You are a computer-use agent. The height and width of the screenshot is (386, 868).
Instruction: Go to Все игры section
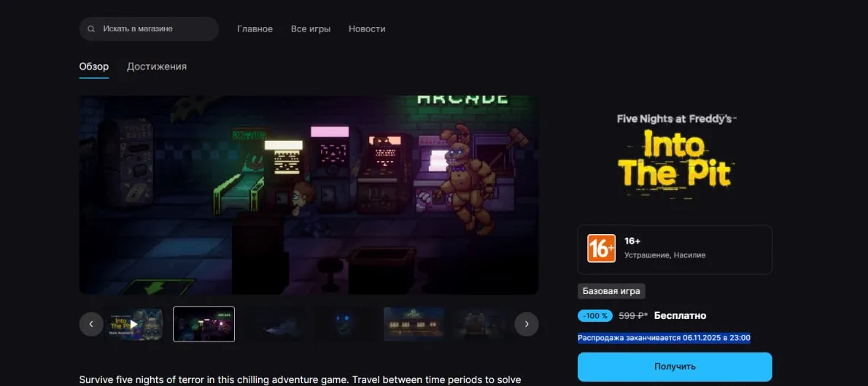click(x=311, y=28)
